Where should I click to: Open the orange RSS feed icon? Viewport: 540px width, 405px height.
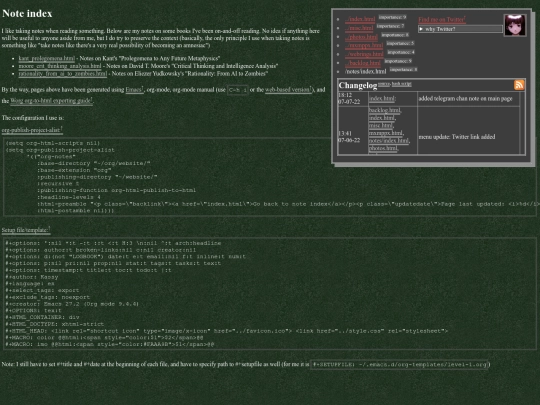coord(519,85)
